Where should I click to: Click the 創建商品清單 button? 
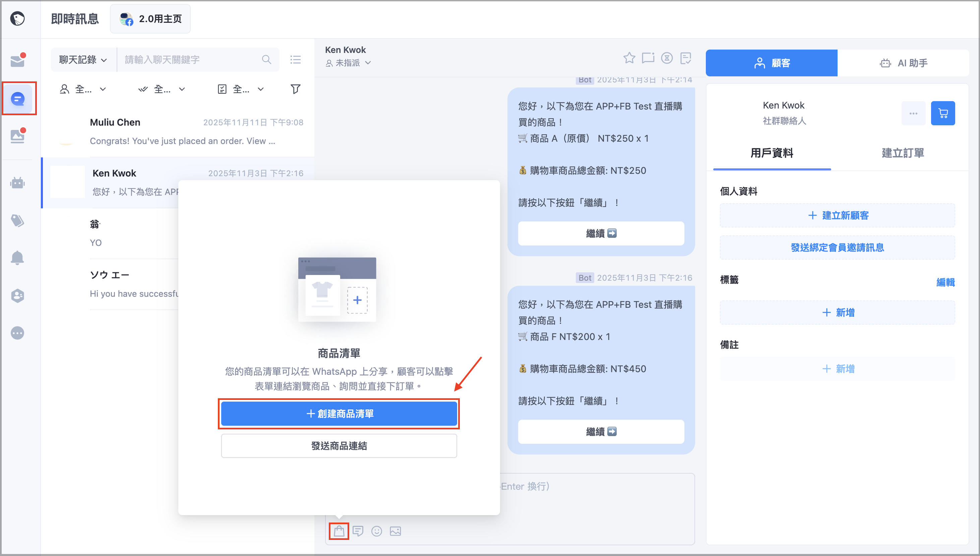pyautogui.click(x=339, y=414)
